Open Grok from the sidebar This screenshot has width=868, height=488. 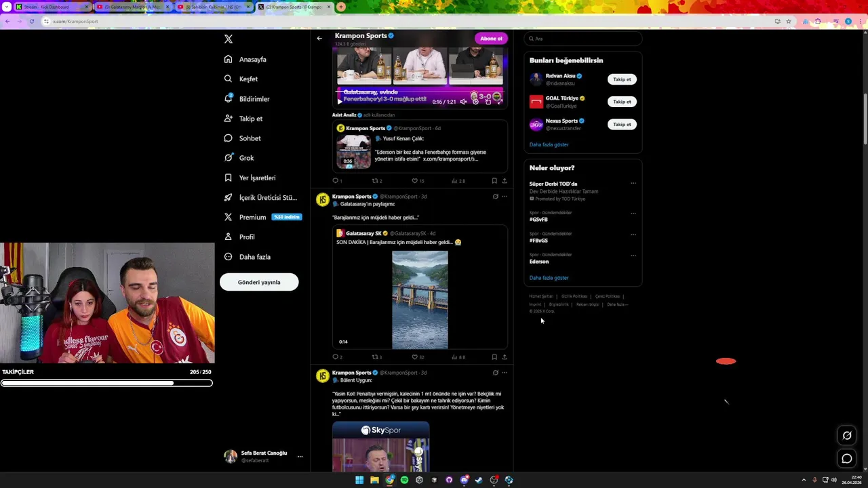pyautogui.click(x=239, y=158)
